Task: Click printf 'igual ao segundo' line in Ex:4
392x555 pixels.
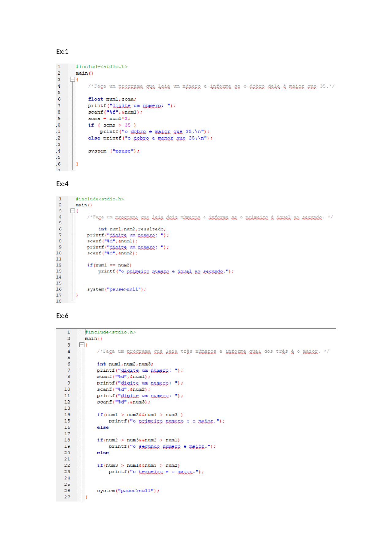Action: coord(166,271)
